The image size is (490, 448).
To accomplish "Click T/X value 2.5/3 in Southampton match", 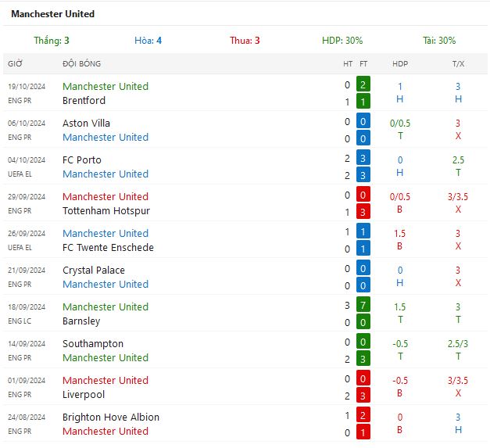I will pos(458,344).
